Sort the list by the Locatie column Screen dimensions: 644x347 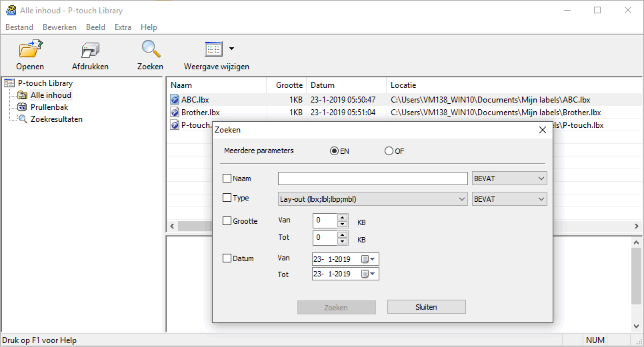[514, 85]
